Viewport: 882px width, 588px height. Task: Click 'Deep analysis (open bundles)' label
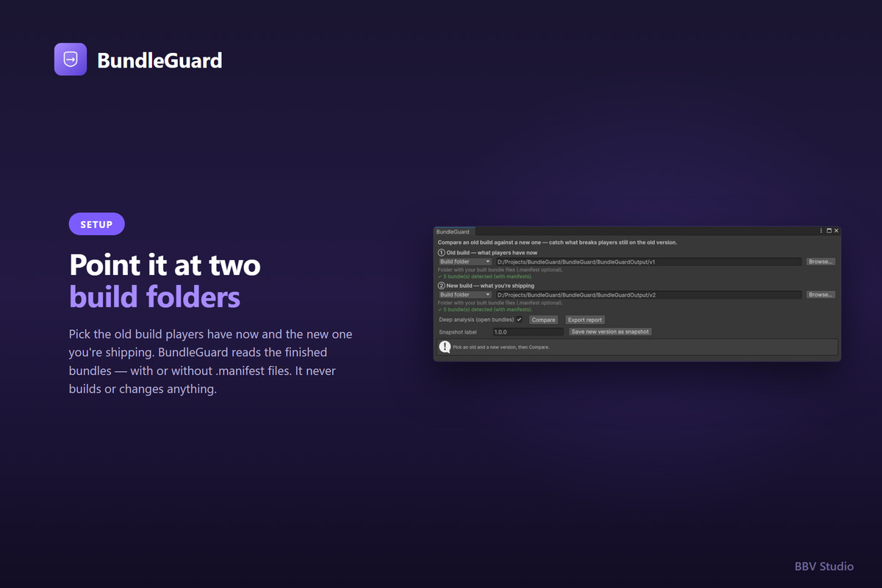pos(476,320)
